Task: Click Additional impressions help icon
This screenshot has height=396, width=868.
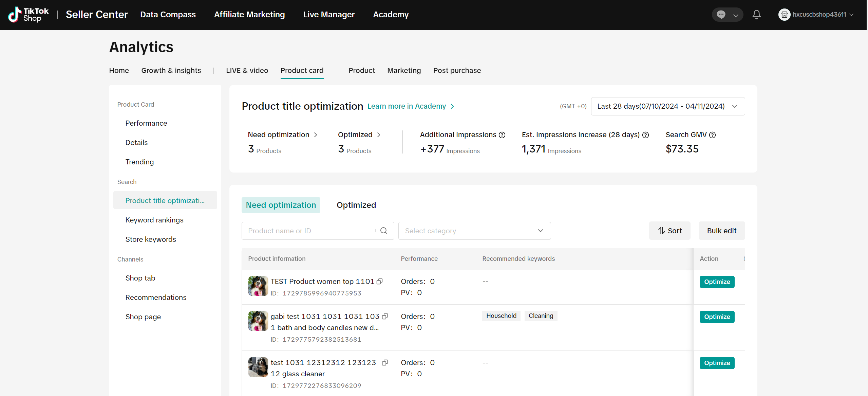Action: click(x=502, y=135)
